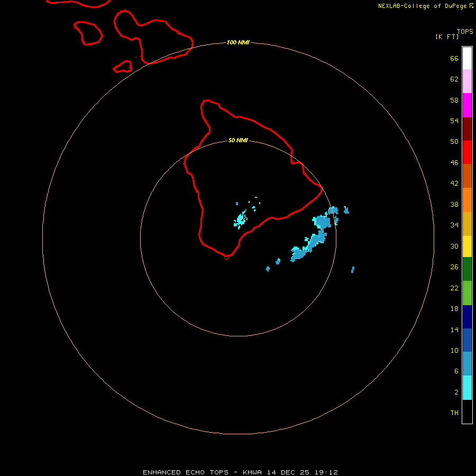Click the 50 NMI range ring label
476x476 pixels.
pyautogui.click(x=238, y=140)
